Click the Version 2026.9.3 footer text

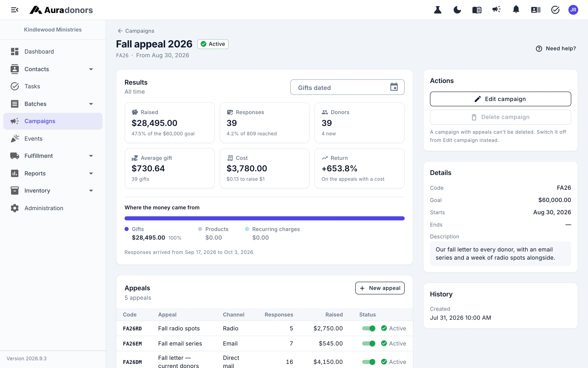(x=27, y=359)
